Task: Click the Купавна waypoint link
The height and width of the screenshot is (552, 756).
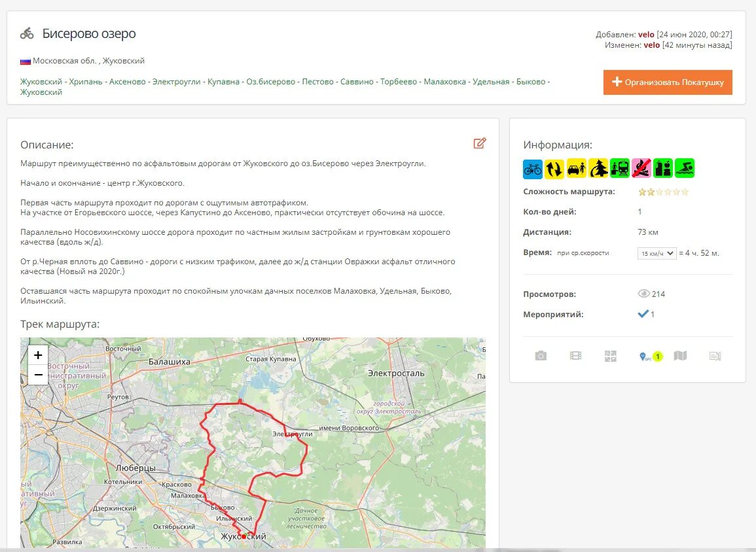Action: click(223, 82)
